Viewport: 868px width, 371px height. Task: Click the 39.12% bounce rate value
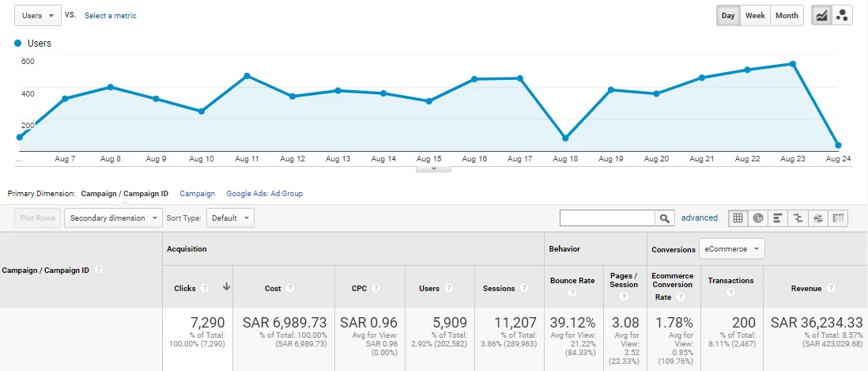click(x=573, y=322)
